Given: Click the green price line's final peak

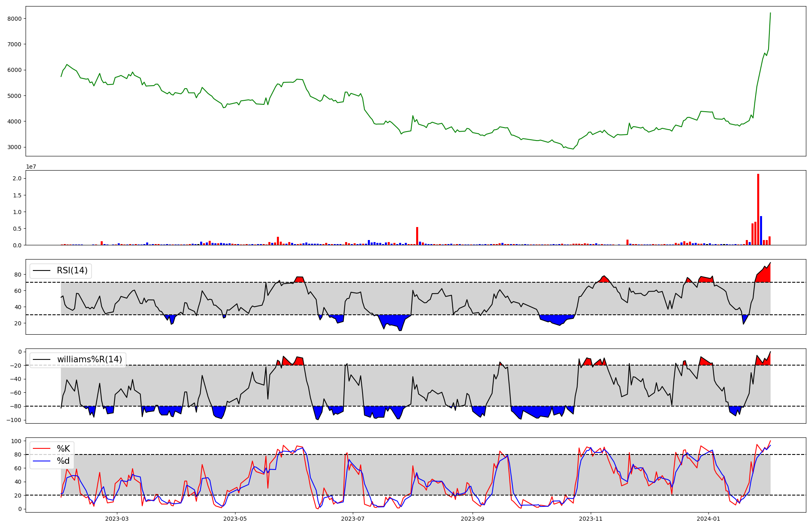Looking at the screenshot, I should coord(770,13).
